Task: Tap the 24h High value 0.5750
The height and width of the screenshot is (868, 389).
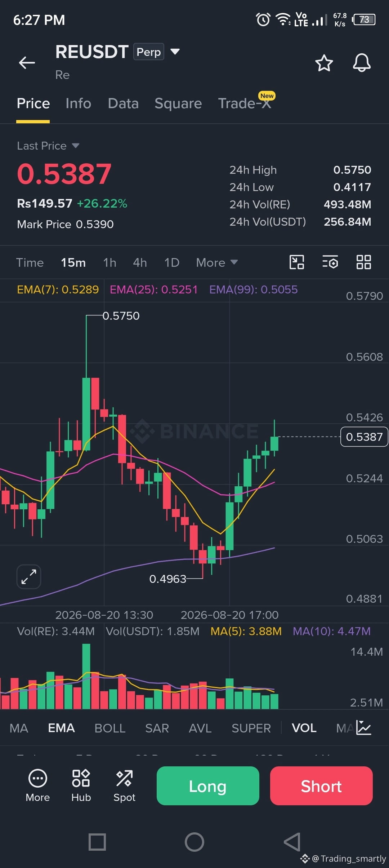Action: point(352,170)
